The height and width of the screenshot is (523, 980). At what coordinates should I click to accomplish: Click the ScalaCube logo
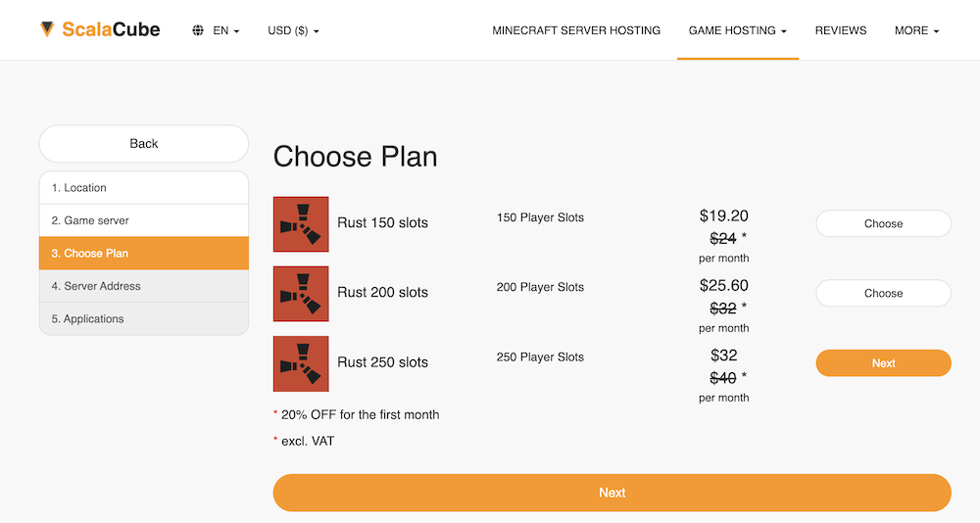click(x=99, y=29)
